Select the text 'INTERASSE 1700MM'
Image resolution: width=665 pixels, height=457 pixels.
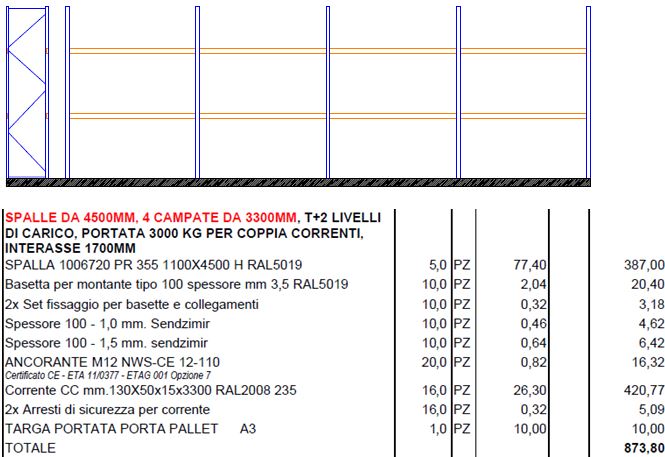coord(70,248)
